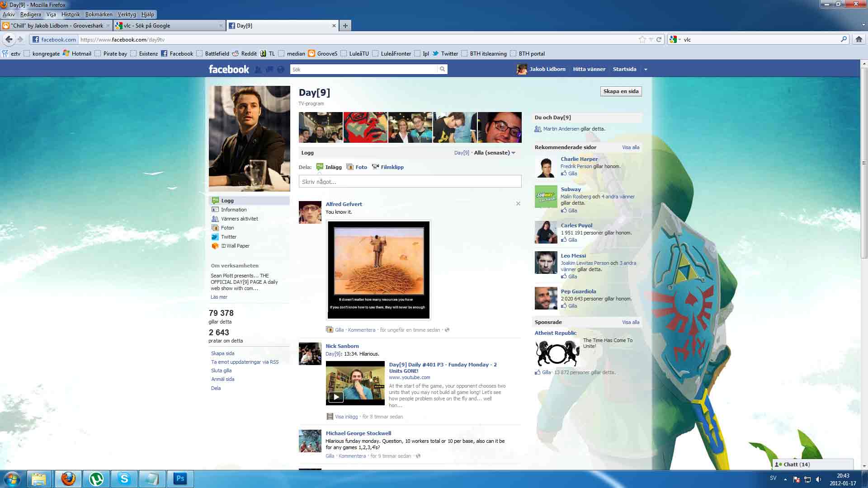
Task: Open the Redigera menu
Action: (x=30, y=14)
